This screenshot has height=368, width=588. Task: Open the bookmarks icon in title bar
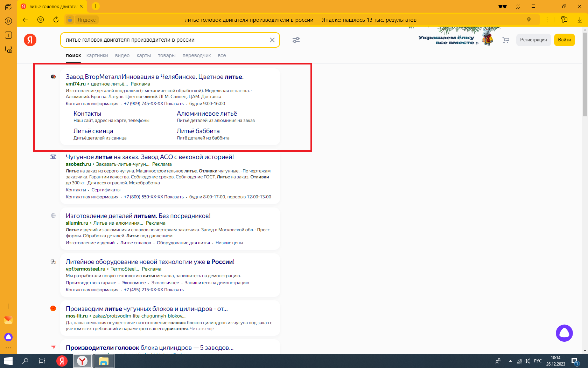coord(518,6)
